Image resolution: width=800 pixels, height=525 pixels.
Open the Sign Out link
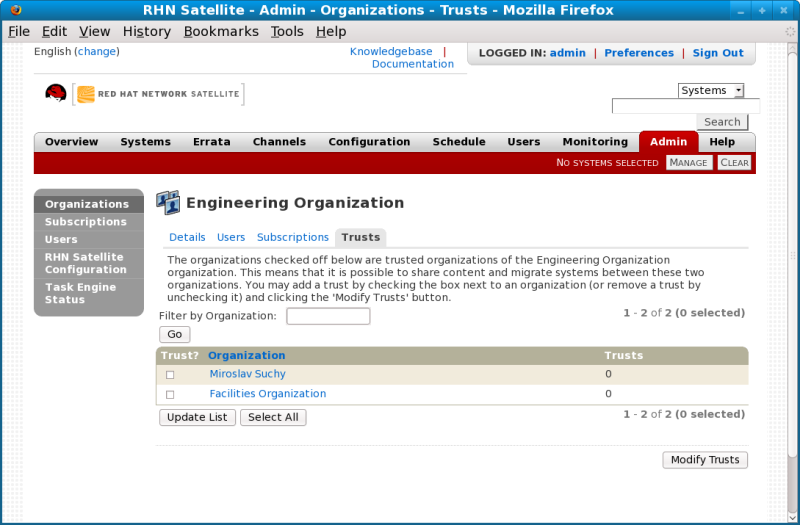point(718,53)
